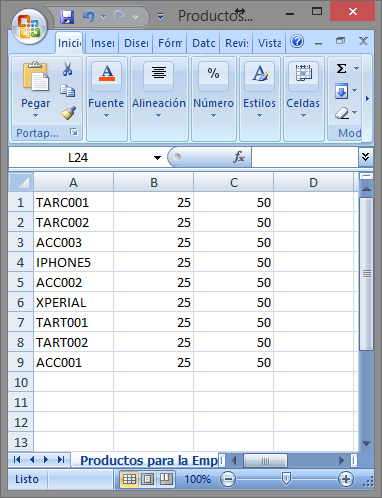Switch to Page Layout view button
Screen dimensions: 382x498
pyautogui.click(x=147, y=479)
